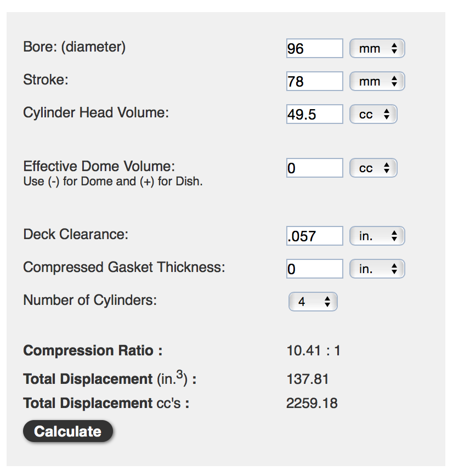
Task: Click the Compressed Gasket Thickness input
Action: 314,269
